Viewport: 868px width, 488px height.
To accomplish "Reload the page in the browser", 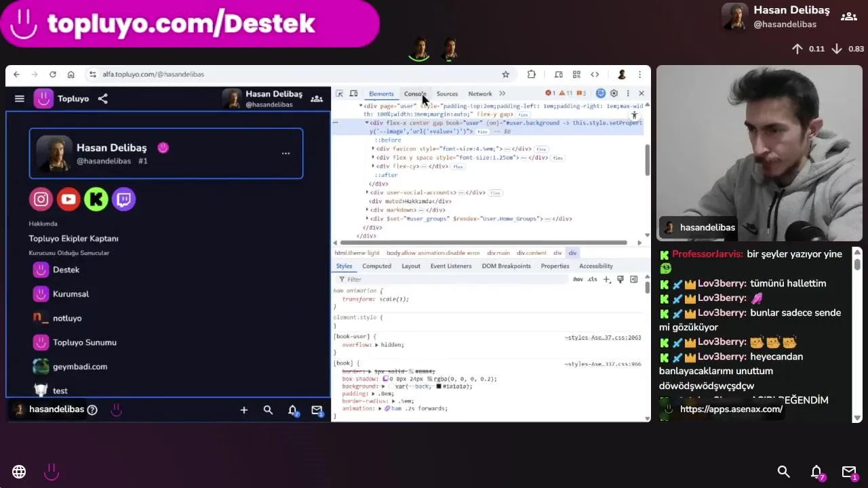I will (x=52, y=75).
